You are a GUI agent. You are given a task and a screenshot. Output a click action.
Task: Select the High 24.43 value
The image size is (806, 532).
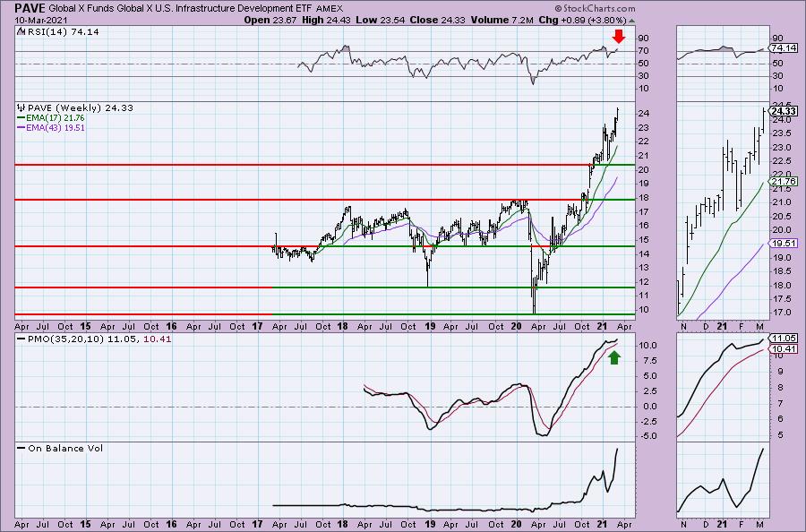click(x=325, y=20)
